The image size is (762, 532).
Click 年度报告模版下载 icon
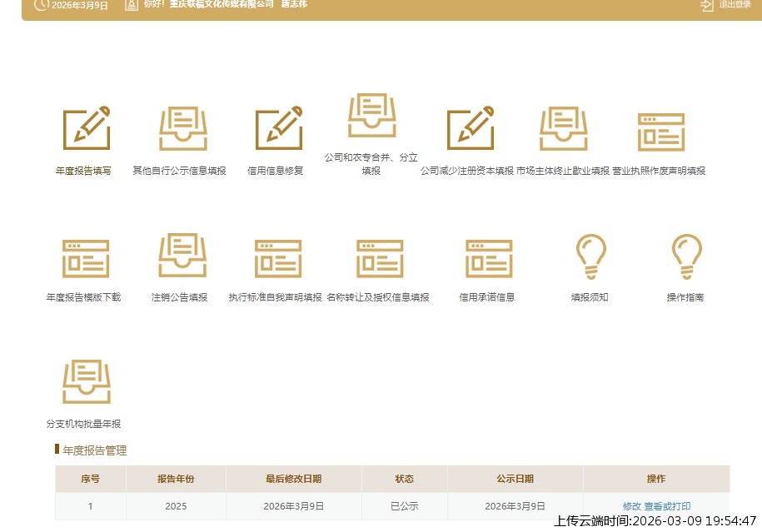click(86, 258)
